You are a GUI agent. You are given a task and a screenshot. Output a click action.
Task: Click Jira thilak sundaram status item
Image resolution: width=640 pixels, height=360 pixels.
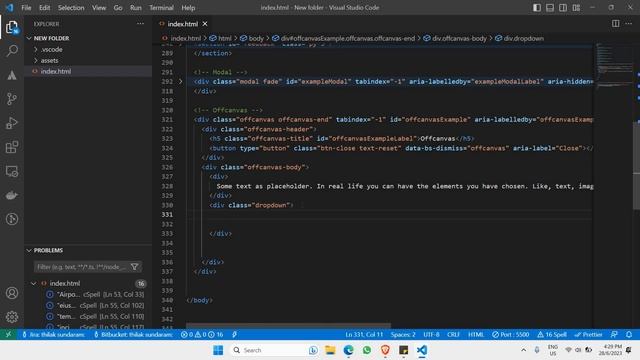[53, 334]
